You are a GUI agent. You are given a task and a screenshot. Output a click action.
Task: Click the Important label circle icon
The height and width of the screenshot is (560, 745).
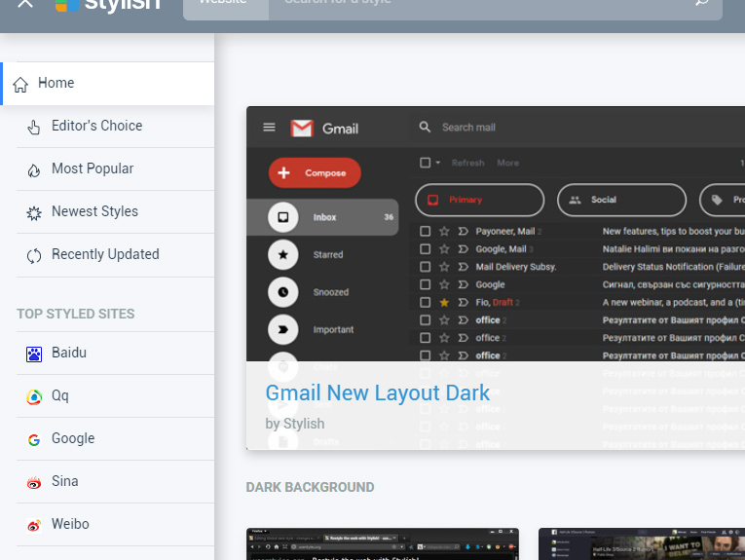(x=283, y=329)
